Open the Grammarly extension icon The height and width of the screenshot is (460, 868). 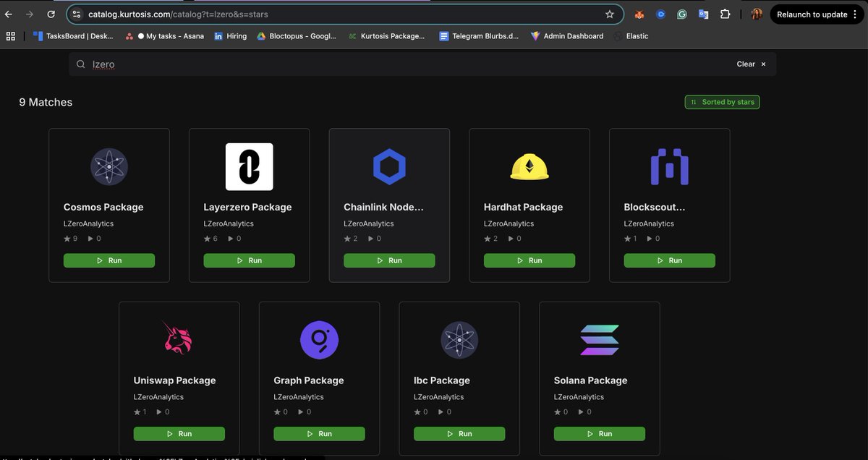(682, 14)
